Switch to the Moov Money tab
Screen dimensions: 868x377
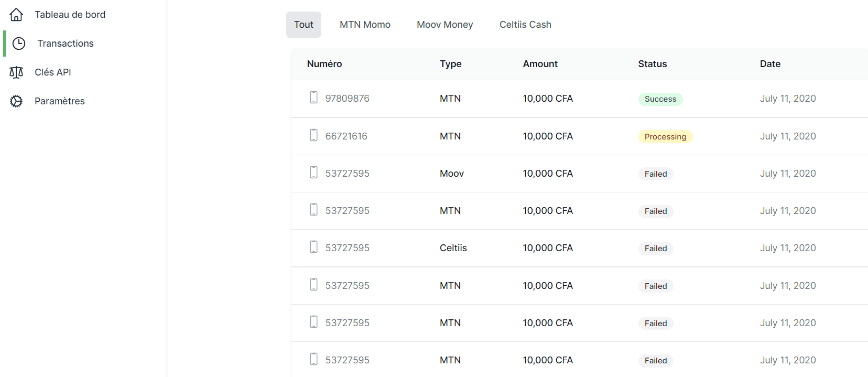click(444, 25)
